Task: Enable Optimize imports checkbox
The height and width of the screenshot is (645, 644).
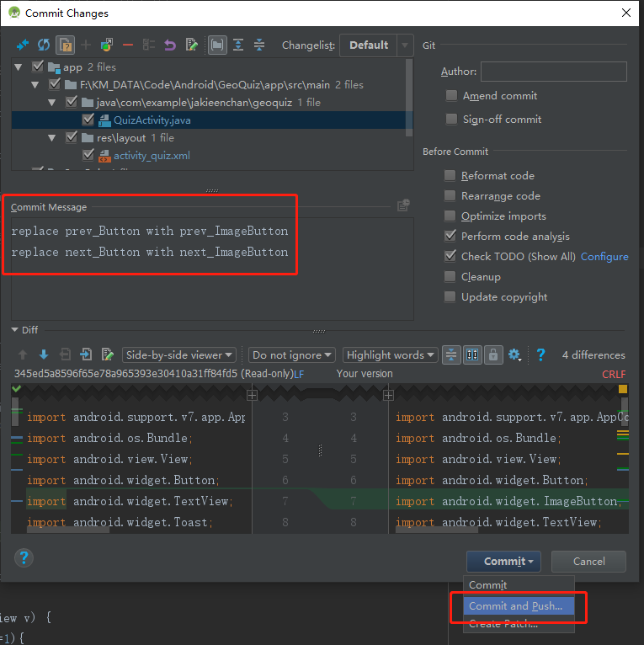Action: click(450, 216)
